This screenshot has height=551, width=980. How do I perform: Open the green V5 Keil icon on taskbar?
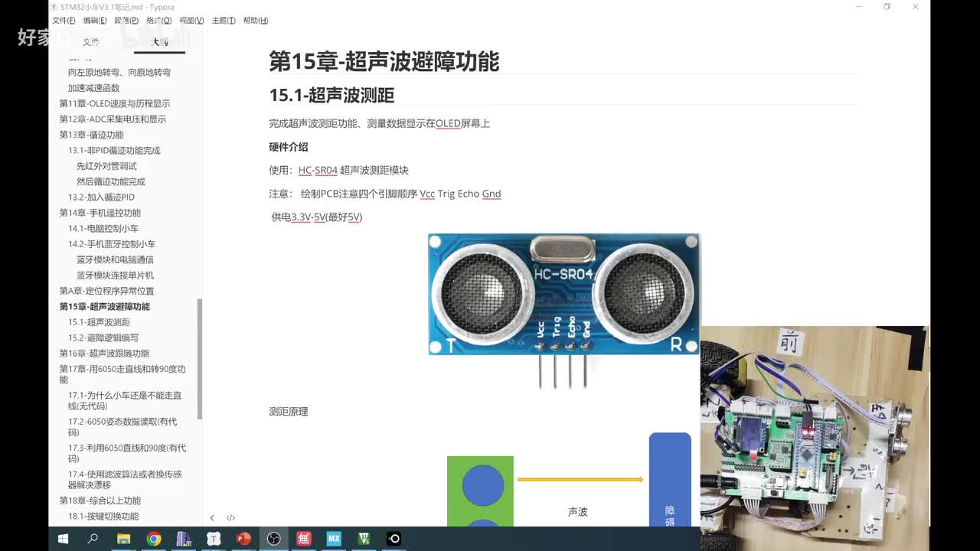pyautogui.click(x=364, y=539)
